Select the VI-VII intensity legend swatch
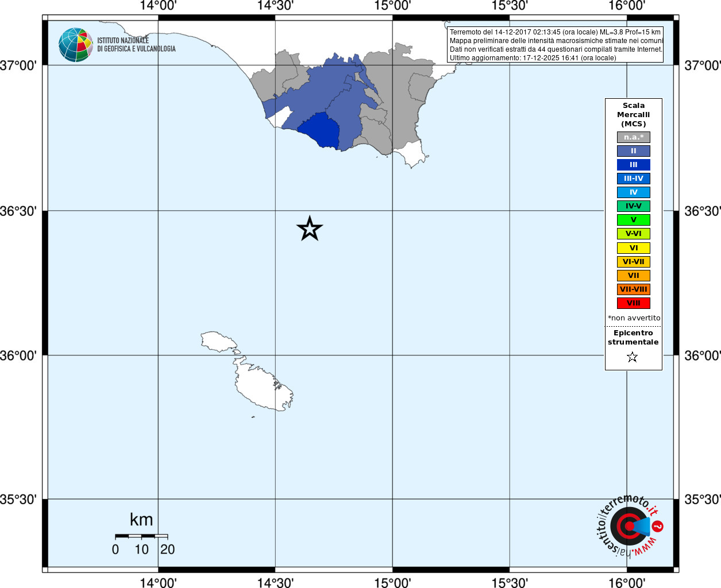Viewport: 721px width, 588px height. [634, 262]
